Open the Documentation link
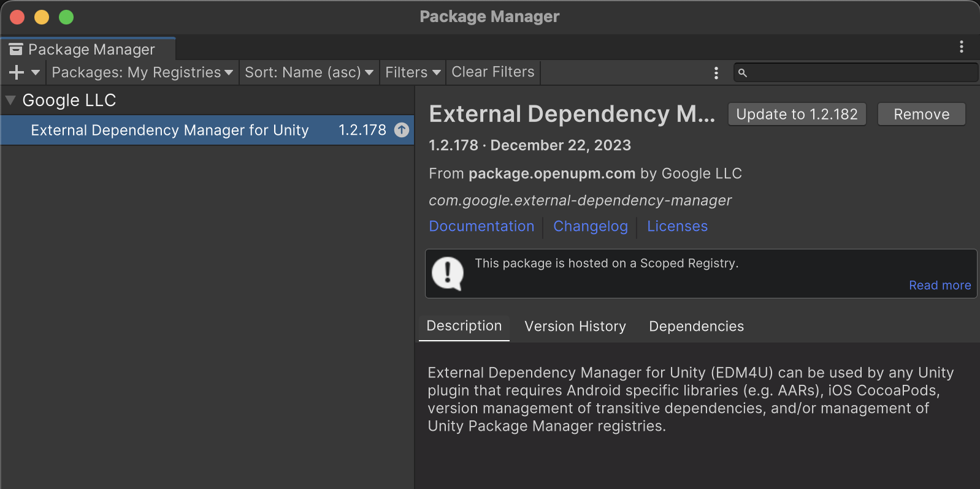This screenshot has width=980, height=489. tap(481, 226)
